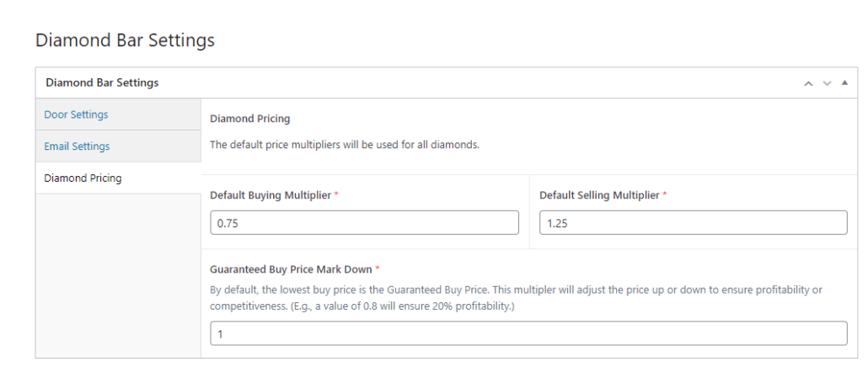Click red asterisk next to Default Buying Multiplier

click(337, 195)
